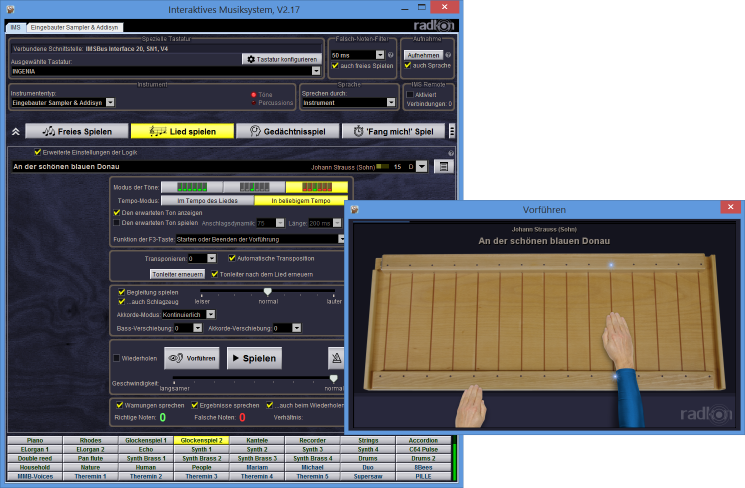Select the Töne radio option

coord(254,95)
